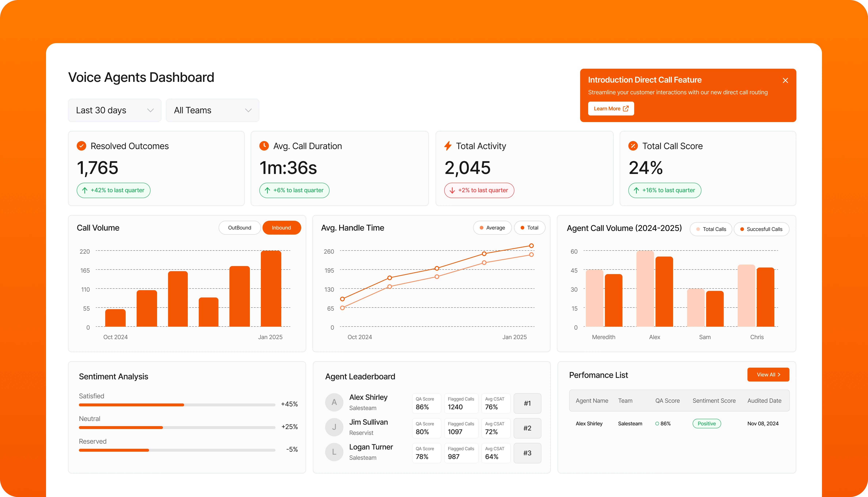Viewport: 868px width, 497px height.
Task: Select Inbound in Call Volume chart
Action: point(281,228)
